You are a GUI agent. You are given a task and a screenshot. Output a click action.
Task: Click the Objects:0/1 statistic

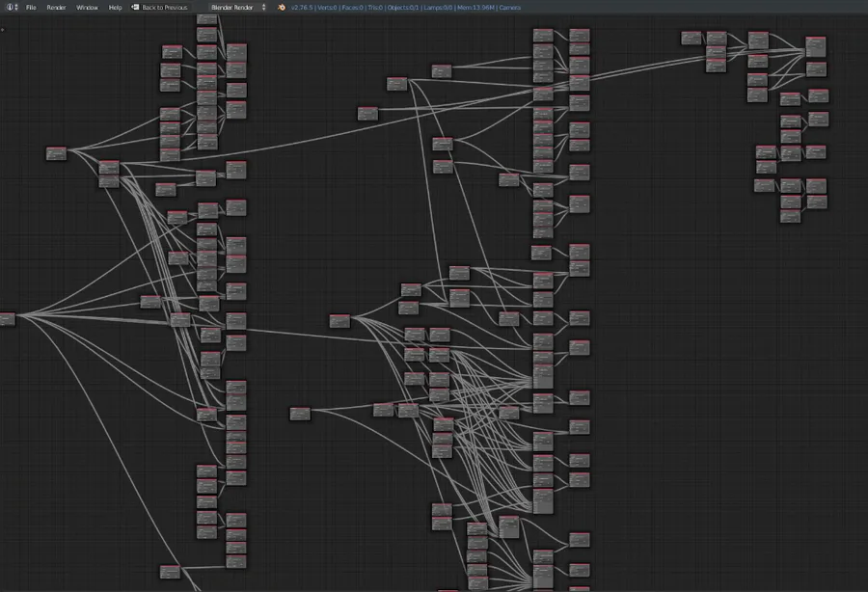pos(403,7)
